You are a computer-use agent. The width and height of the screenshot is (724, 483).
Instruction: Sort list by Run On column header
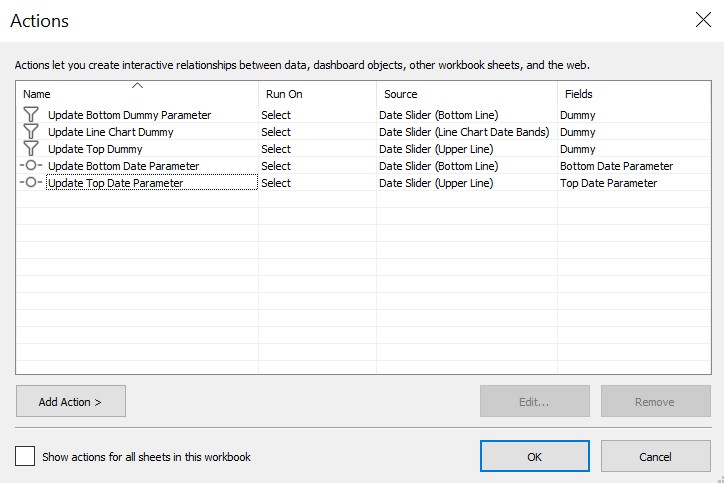point(284,94)
